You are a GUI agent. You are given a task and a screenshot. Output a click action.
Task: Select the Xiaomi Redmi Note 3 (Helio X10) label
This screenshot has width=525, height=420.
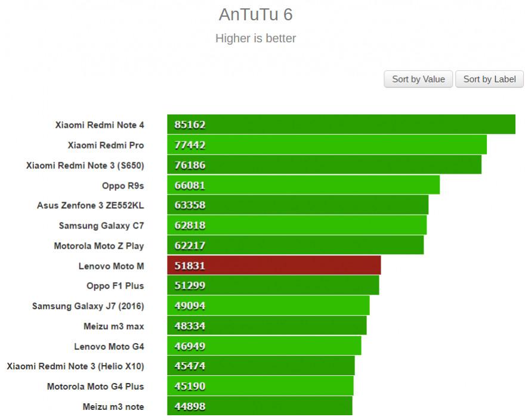75,366
